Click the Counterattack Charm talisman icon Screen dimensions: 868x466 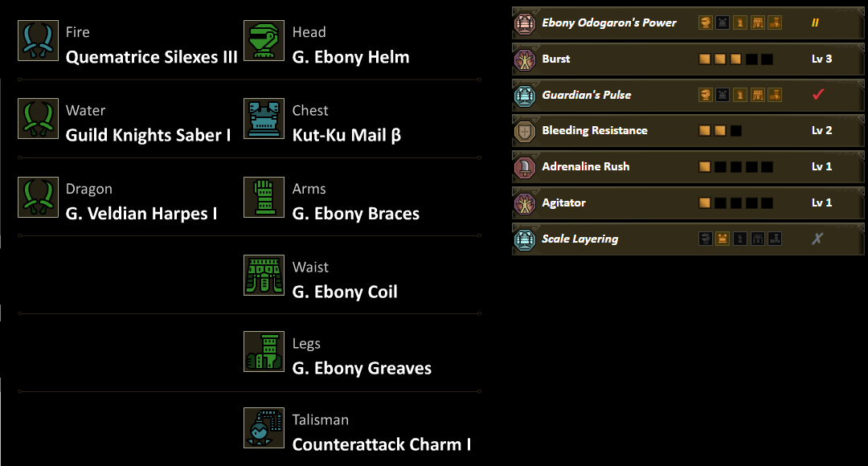point(264,428)
